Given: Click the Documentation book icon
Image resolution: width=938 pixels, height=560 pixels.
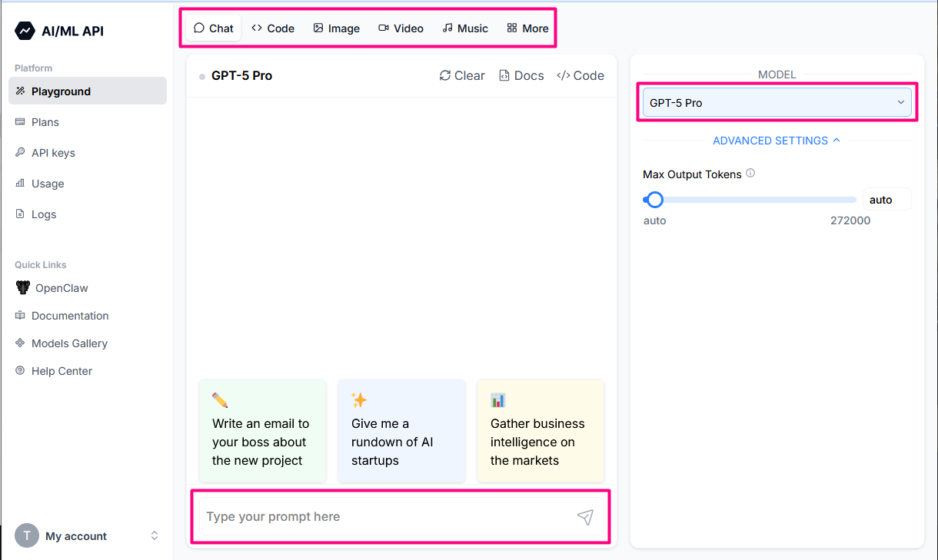Looking at the screenshot, I should point(21,316).
